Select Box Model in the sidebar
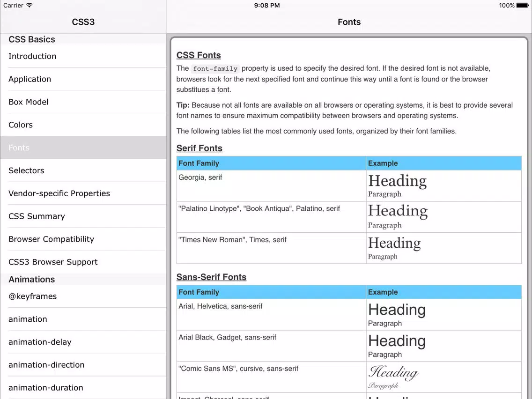Image resolution: width=532 pixels, height=399 pixels. [x=83, y=102]
